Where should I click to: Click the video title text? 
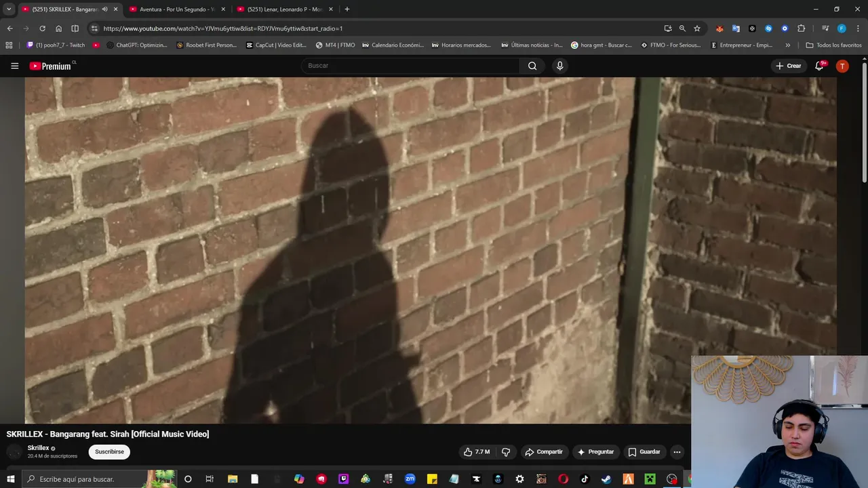point(108,434)
